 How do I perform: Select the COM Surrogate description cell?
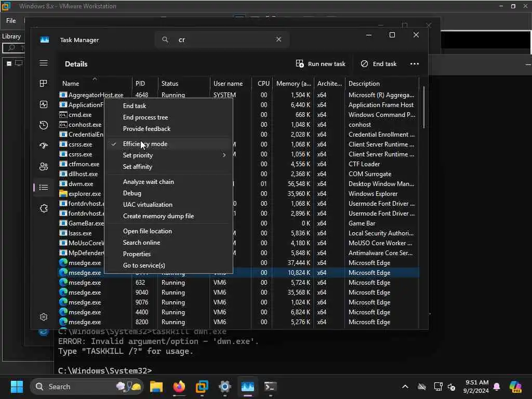[370, 174]
